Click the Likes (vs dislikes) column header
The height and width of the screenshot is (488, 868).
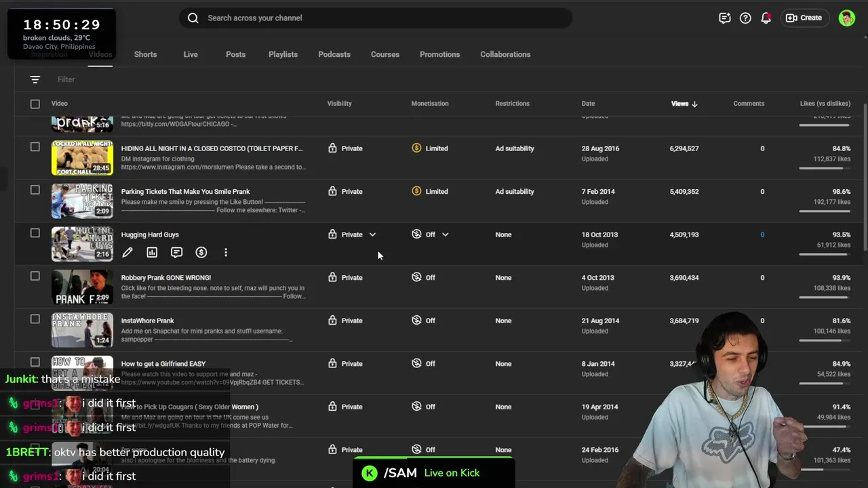click(x=825, y=104)
